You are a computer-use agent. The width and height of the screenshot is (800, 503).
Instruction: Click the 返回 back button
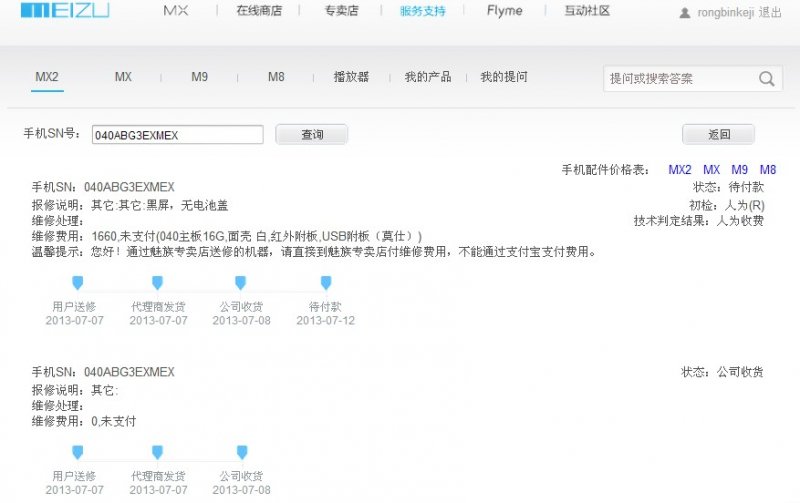[x=718, y=135]
